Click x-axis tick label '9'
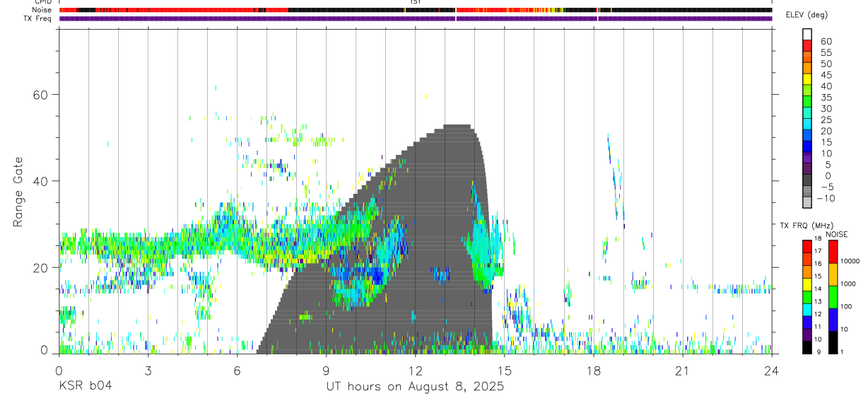Viewport: 868px width, 401px height. 326,371
